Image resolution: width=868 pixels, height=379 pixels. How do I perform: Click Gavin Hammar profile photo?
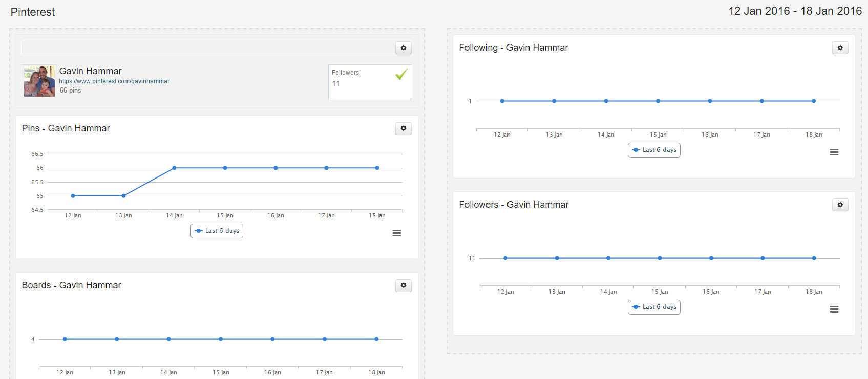pos(39,81)
